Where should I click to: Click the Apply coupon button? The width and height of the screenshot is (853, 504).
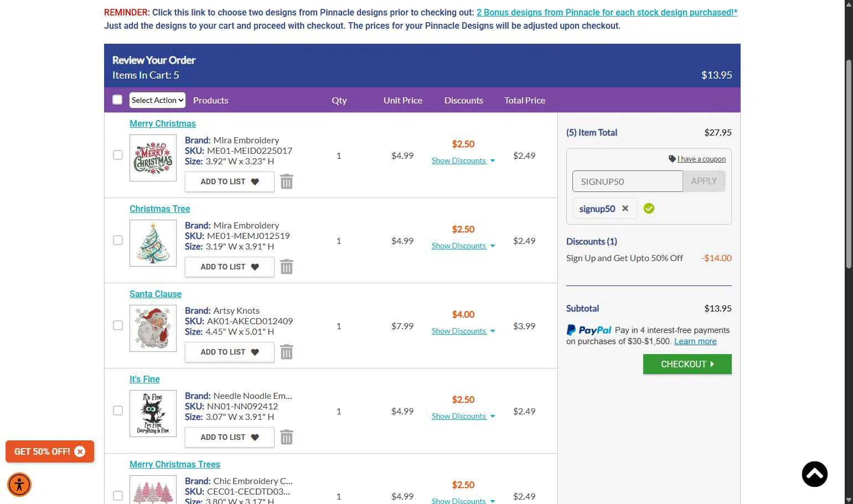click(704, 181)
